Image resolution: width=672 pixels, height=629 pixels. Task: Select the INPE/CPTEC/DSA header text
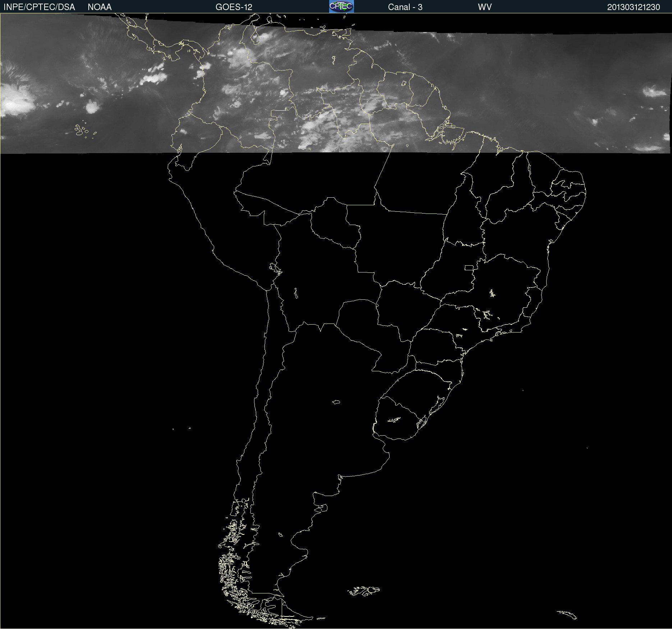tap(39, 7)
